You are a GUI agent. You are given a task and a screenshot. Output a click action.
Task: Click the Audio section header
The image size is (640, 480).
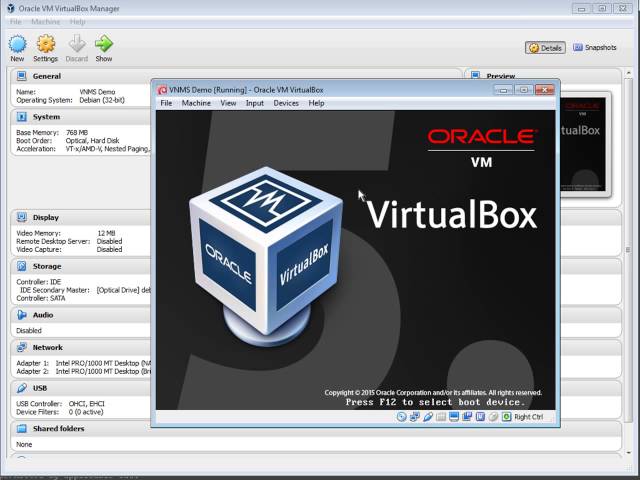click(x=43, y=315)
